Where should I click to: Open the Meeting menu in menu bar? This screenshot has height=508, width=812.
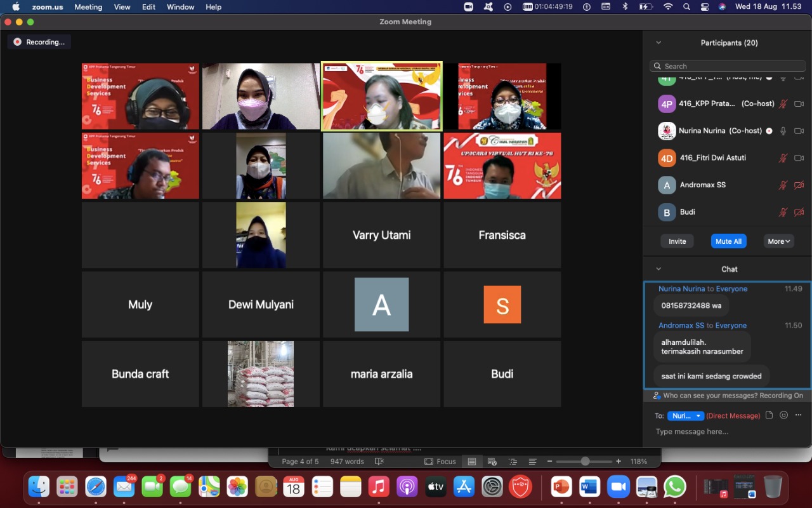pyautogui.click(x=88, y=7)
